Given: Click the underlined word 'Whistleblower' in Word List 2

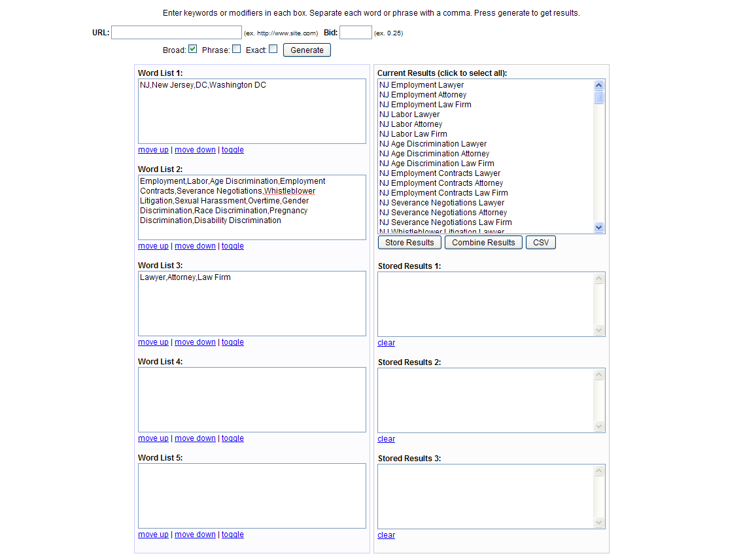Looking at the screenshot, I should [290, 191].
